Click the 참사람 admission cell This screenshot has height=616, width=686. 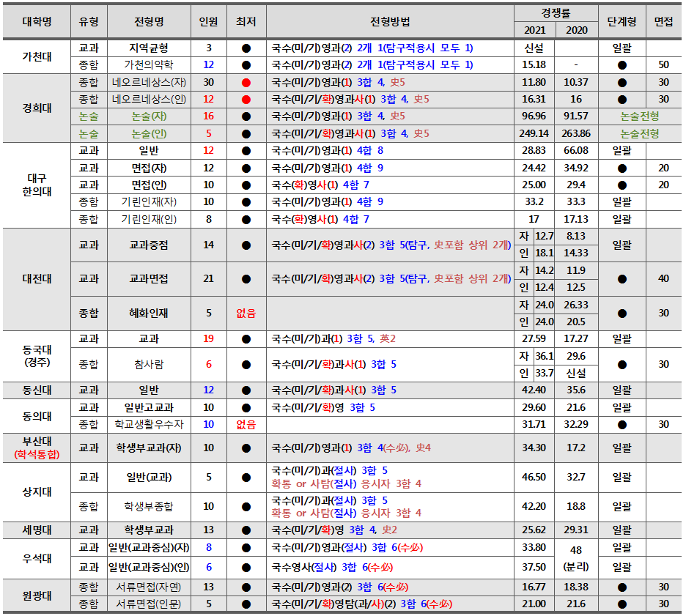(149, 364)
